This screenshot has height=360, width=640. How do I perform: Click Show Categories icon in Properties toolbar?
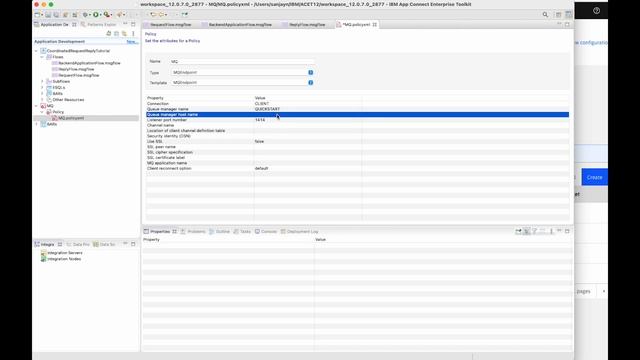527,231
